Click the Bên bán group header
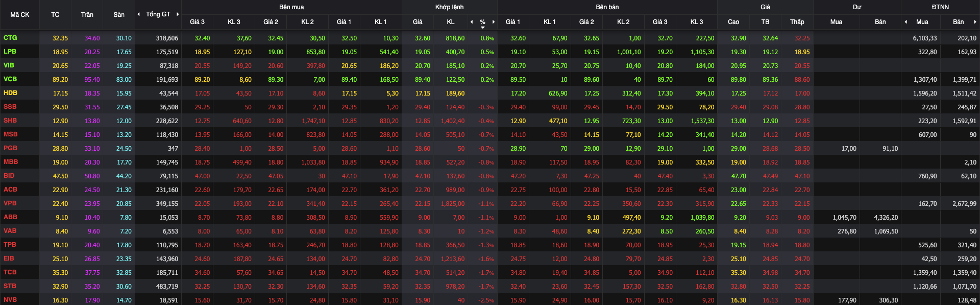Image resolution: width=980 pixels, height=305 pixels. click(x=607, y=7)
